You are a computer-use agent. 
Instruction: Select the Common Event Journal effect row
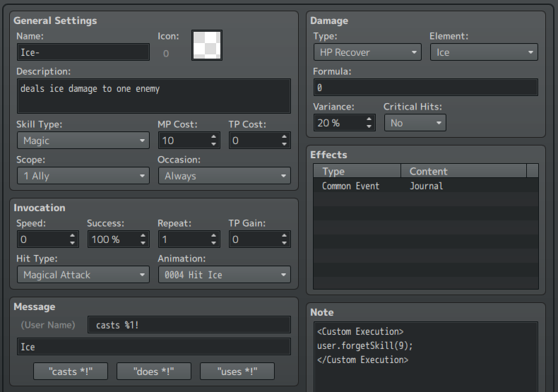point(426,186)
